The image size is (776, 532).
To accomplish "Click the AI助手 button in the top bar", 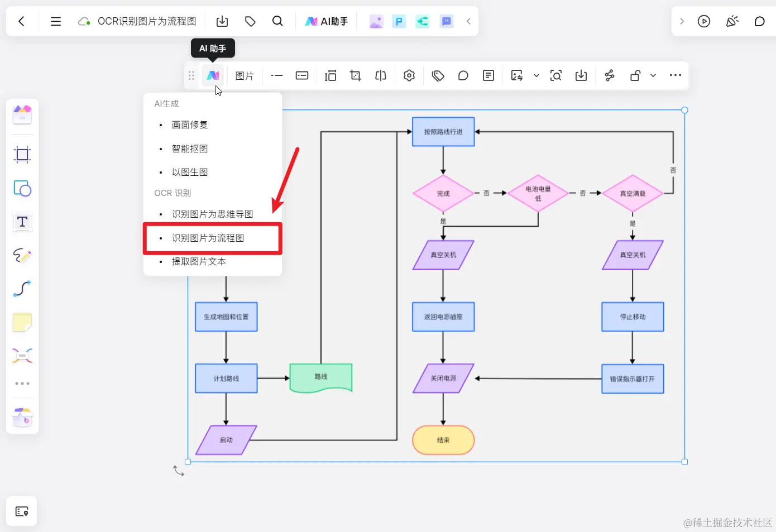I will tap(327, 21).
